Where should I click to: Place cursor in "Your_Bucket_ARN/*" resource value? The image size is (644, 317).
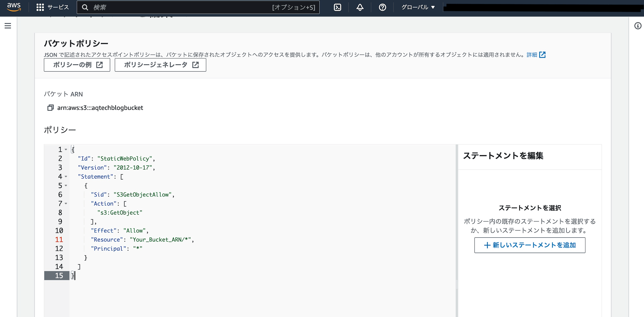tap(160, 240)
